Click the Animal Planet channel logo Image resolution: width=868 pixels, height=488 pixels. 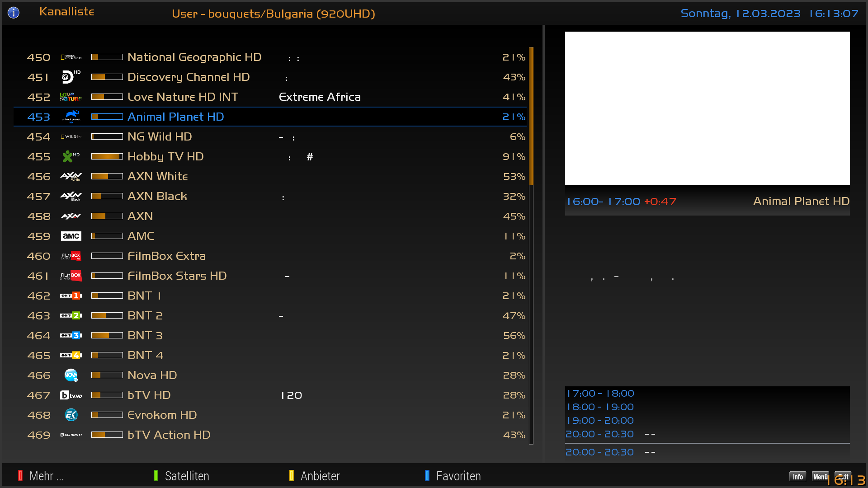click(71, 117)
